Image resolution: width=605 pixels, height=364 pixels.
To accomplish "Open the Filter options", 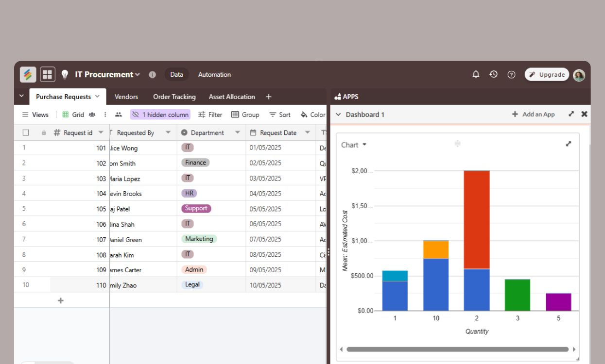I will [210, 115].
